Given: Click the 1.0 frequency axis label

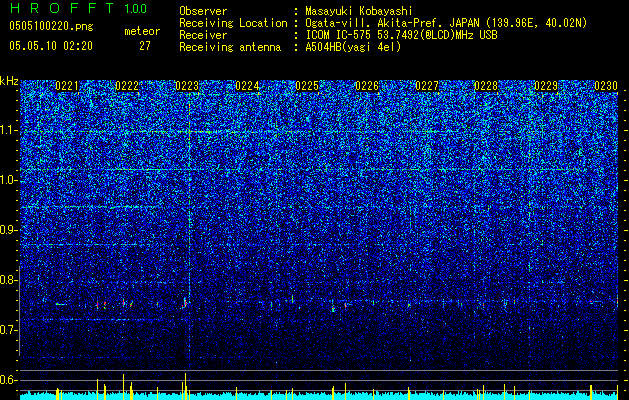Looking at the screenshot, I should [x=9, y=181].
